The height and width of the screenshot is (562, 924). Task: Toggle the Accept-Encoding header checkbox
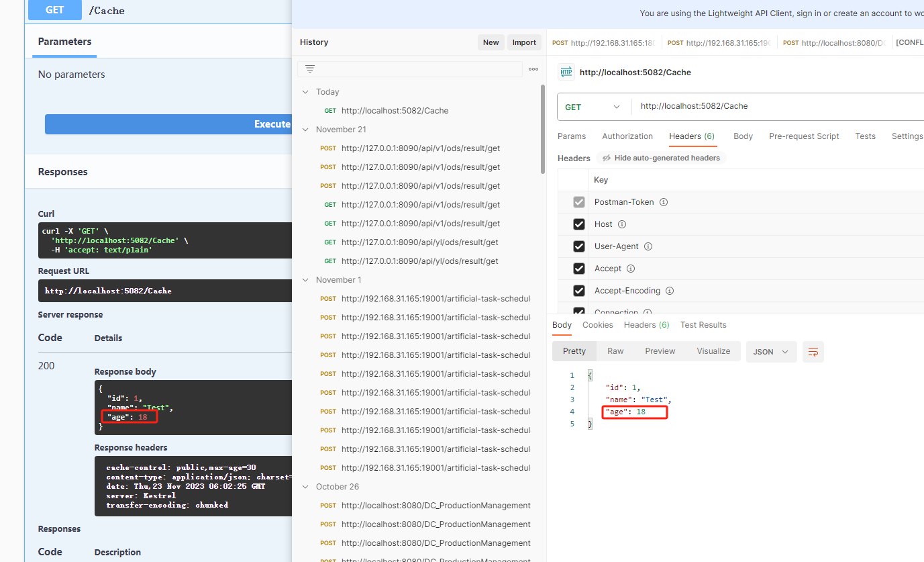click(x=579, y=291)
